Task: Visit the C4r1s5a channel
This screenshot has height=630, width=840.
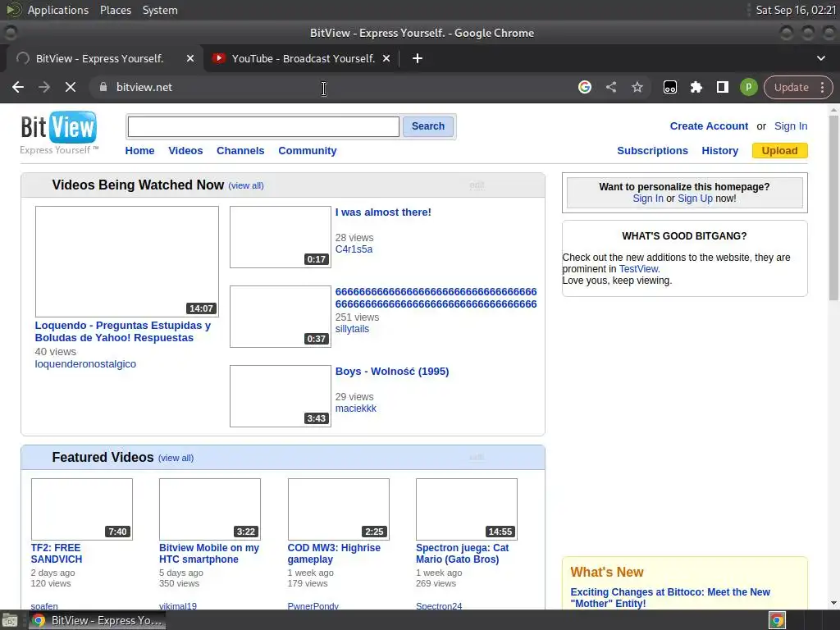Action: (354, 249)
